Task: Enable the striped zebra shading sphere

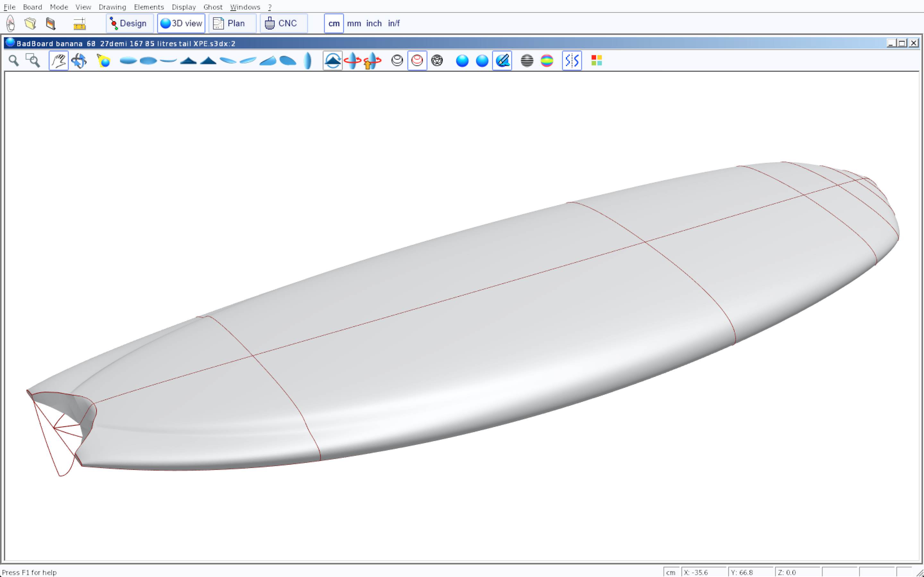Action: tap(527, 61)
